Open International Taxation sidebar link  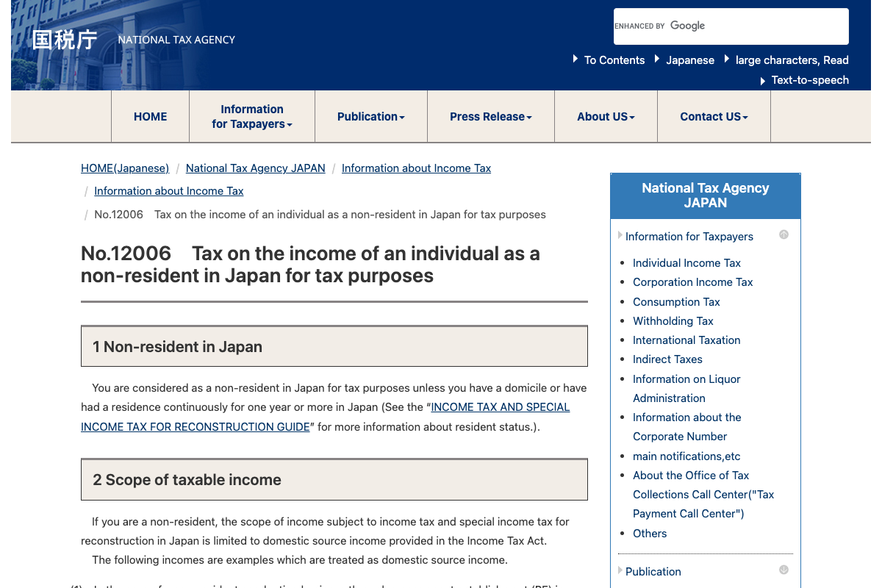tap(686, 340)
